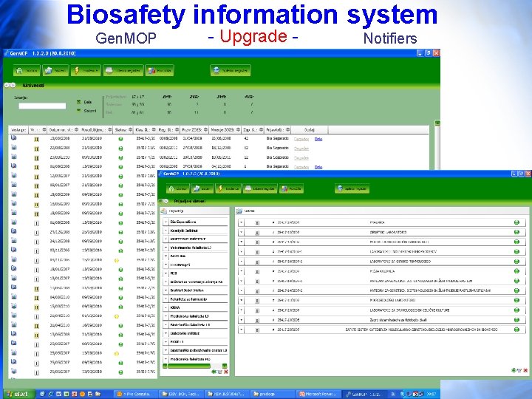Screen dimensions: 532x399
Task: Toggle panel switch beside Aktivnosti heading
Action: point(10,86)
